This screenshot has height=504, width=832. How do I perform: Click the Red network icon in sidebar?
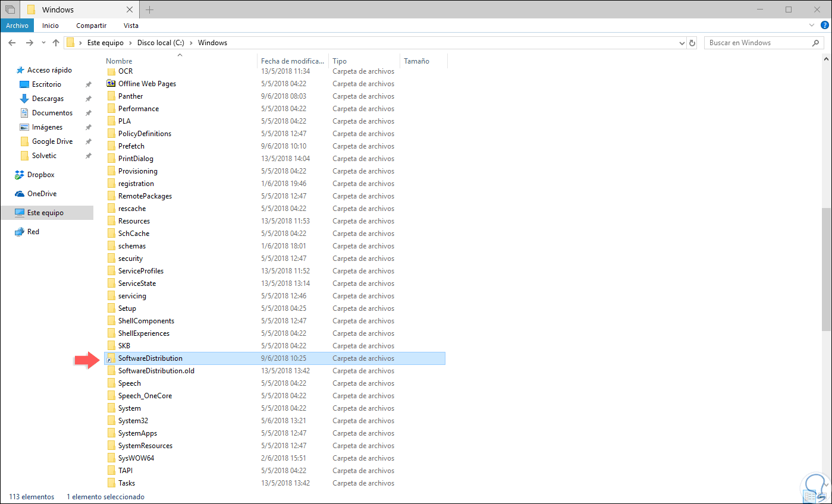[x=20, y=232]
